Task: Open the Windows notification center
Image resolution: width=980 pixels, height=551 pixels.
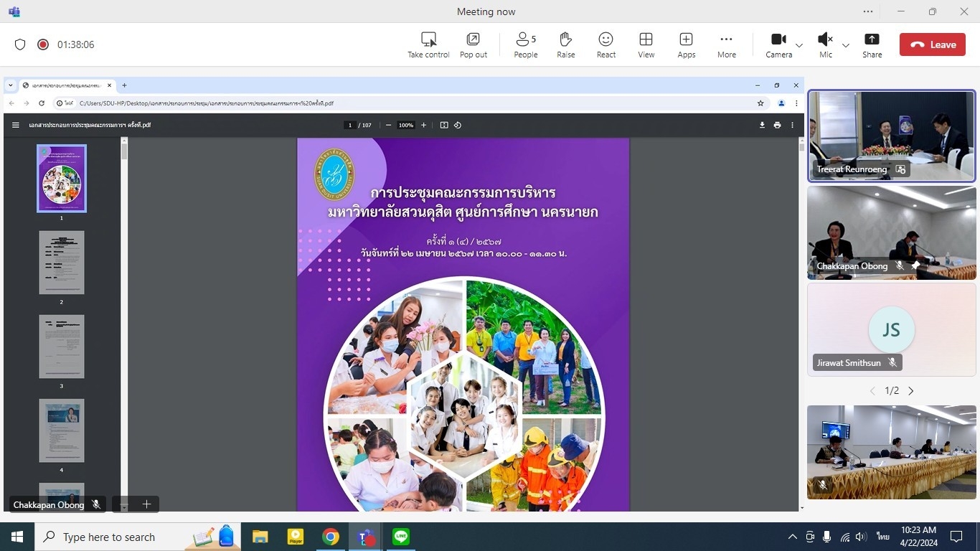Action: (x=956, y=537)
